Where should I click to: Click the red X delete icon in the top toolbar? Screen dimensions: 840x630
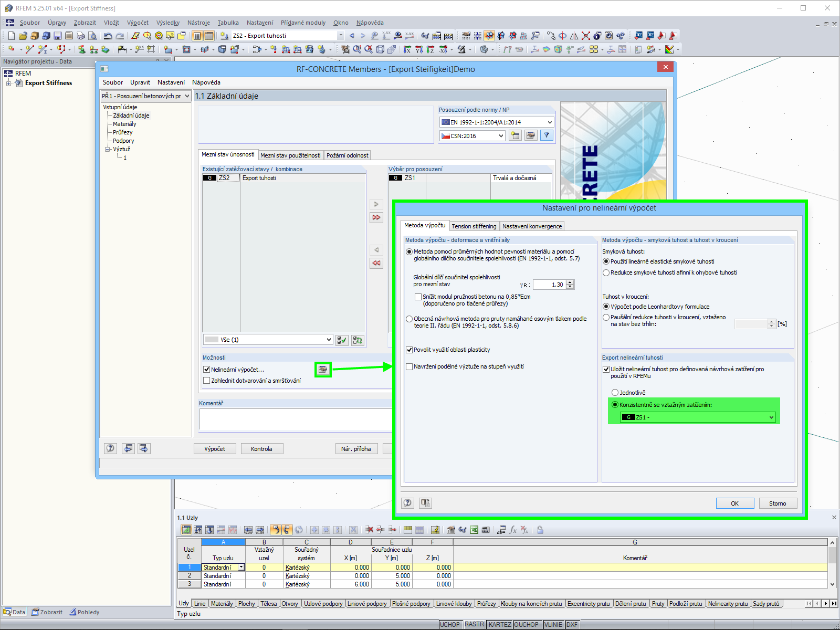pos(586,36)
